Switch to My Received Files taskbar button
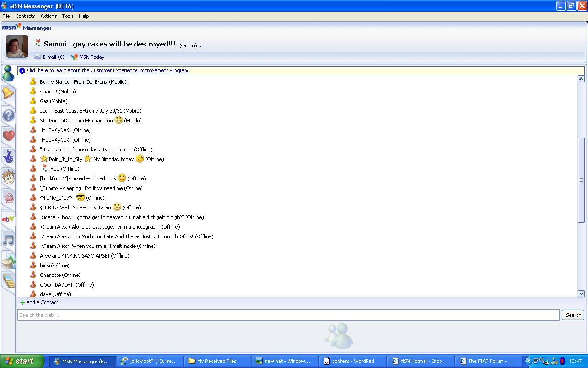 [x=218, y=361]
